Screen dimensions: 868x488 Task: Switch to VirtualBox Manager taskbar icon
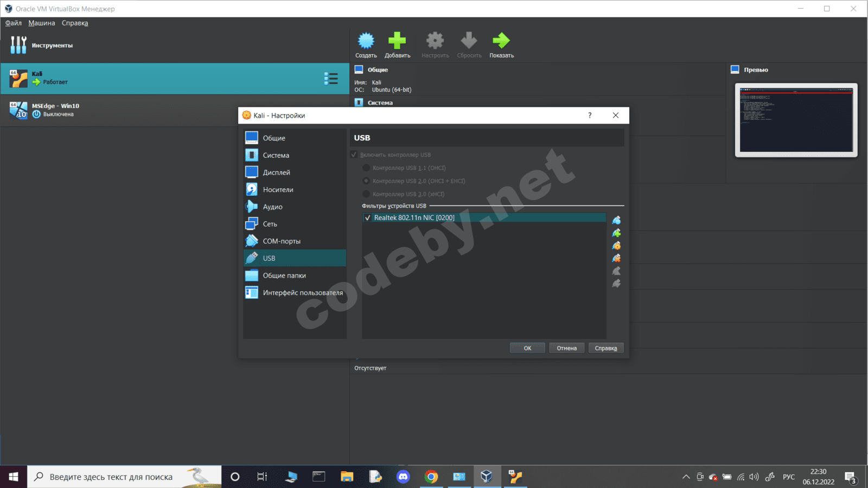click(x=487, y=477)
